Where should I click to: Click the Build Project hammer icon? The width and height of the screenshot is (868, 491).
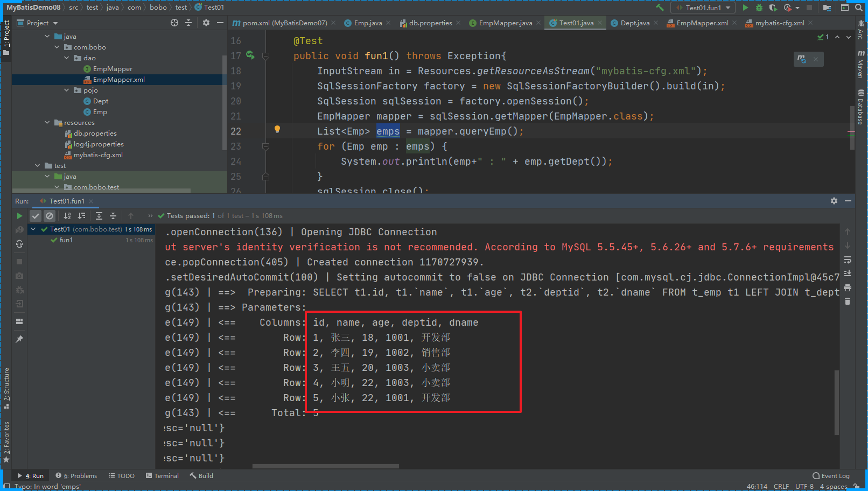coord(660,8)
